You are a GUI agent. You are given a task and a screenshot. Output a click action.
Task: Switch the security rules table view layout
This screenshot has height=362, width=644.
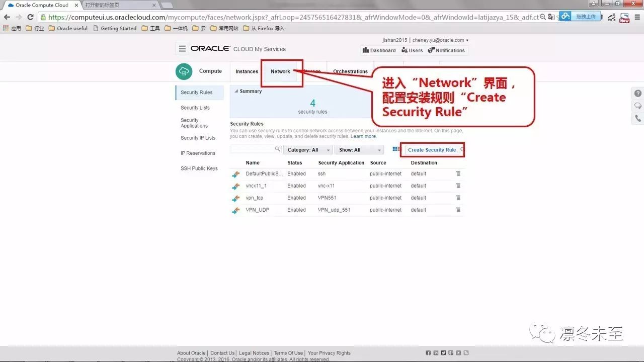coord(396,149)
